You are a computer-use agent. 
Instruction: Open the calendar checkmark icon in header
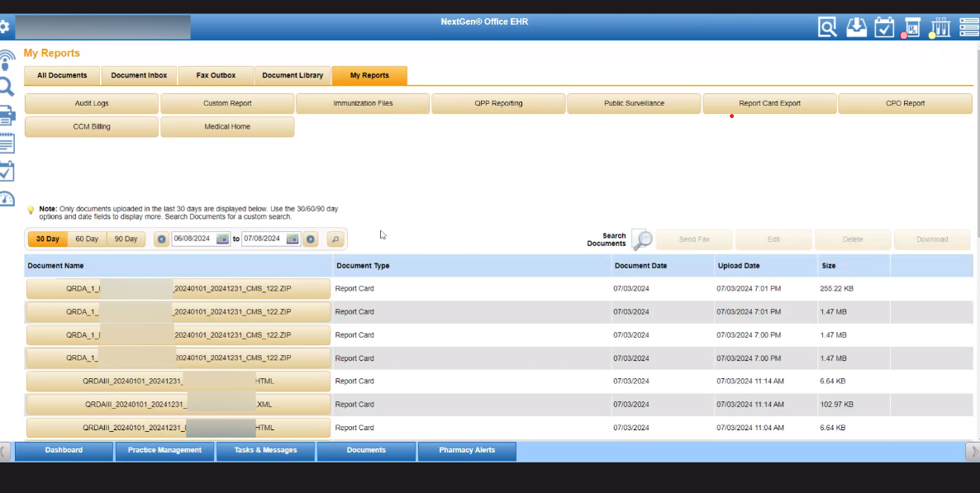pyautogui.click(x=884, y=27)
